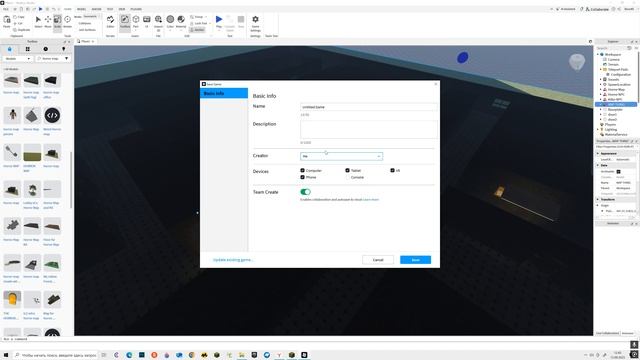Expand Lighting node in Explorer
640x360 pixels.
click(x=598, y=129)
